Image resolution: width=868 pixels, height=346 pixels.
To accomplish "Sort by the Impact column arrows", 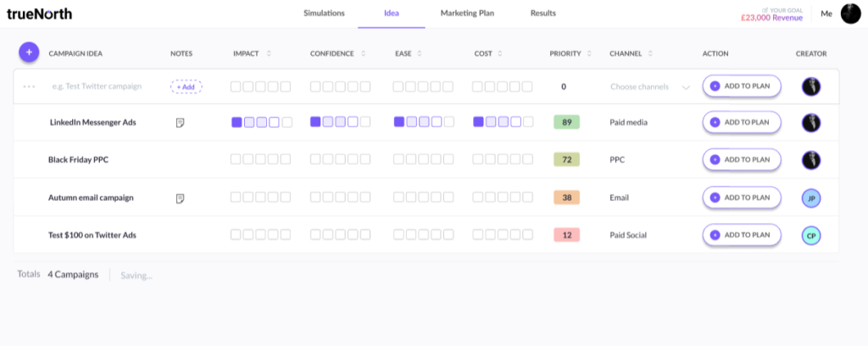I will 269,53.
